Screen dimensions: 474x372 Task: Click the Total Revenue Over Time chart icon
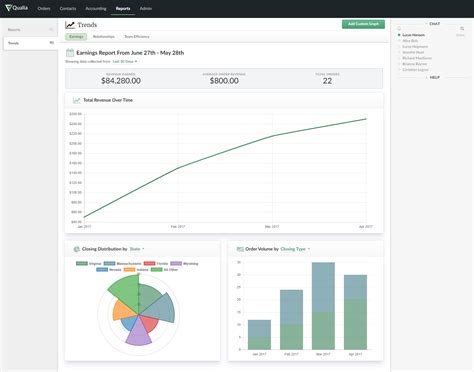point(77,100)
